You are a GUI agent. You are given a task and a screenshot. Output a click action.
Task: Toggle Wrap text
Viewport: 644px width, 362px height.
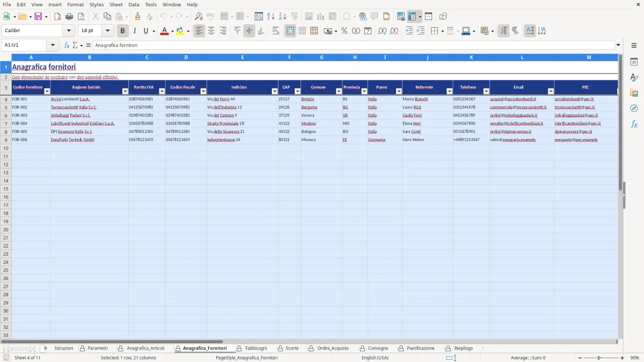[276, 31]
